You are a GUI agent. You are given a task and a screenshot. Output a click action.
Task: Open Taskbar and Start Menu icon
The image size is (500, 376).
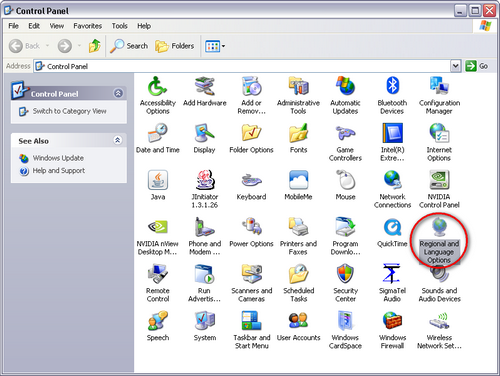tap(251, 321)
